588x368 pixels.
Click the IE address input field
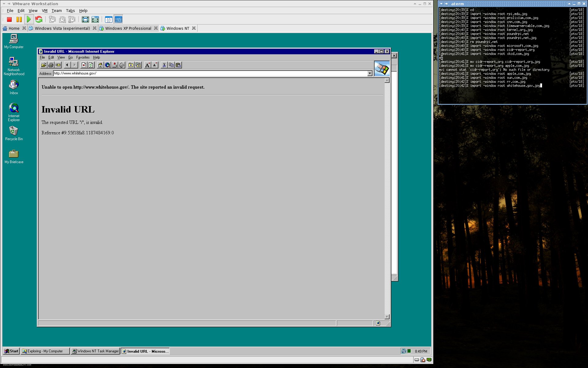coord(210,74)
